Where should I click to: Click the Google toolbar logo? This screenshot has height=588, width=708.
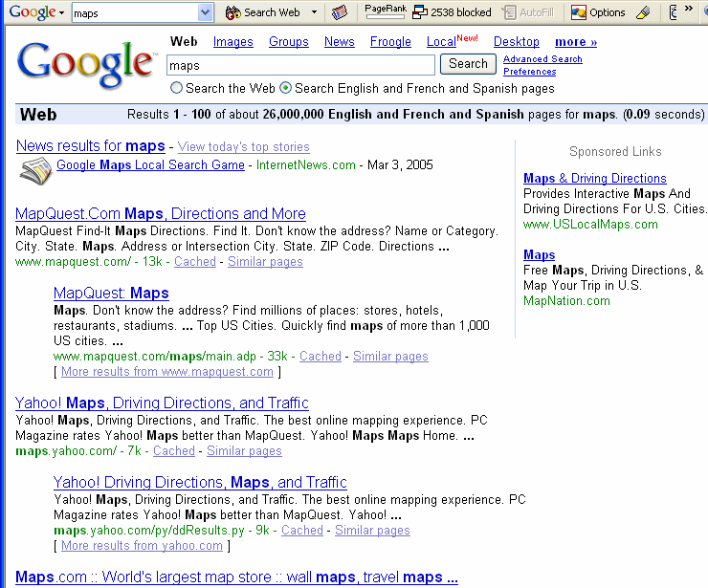[33, 12]
